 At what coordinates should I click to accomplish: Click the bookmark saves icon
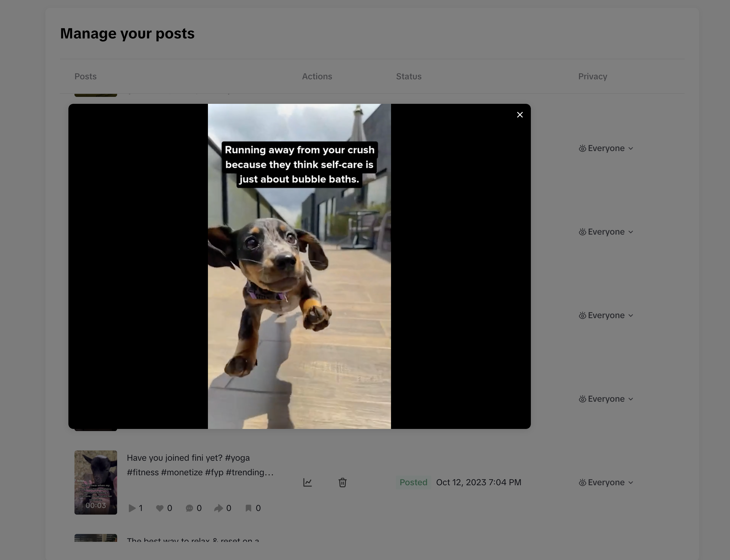[248, 508]
